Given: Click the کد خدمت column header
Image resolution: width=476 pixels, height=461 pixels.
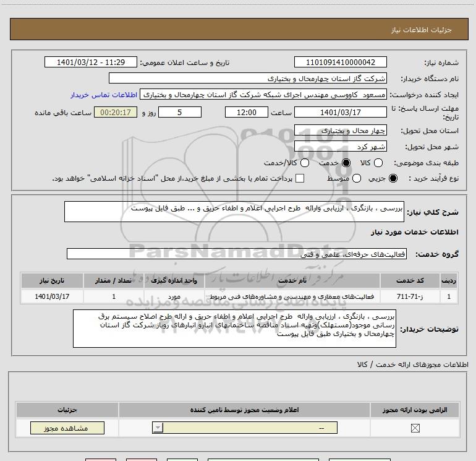Looking at the screenshot, I should coord(410,280).
